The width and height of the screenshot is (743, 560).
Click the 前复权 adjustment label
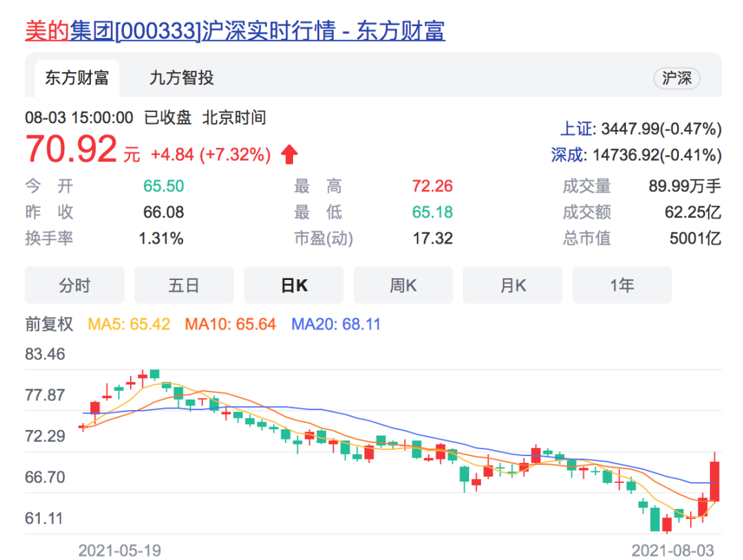click(49, 324)
